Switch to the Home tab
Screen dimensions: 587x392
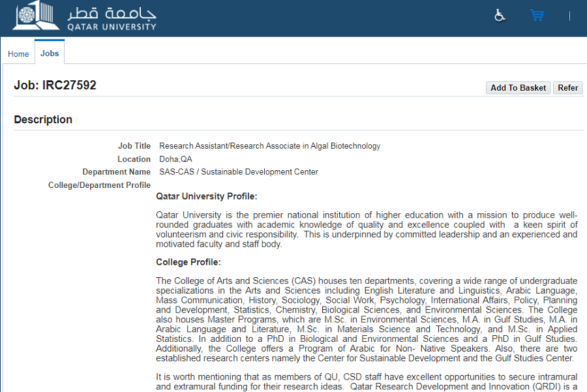click(x=18, y=54)
